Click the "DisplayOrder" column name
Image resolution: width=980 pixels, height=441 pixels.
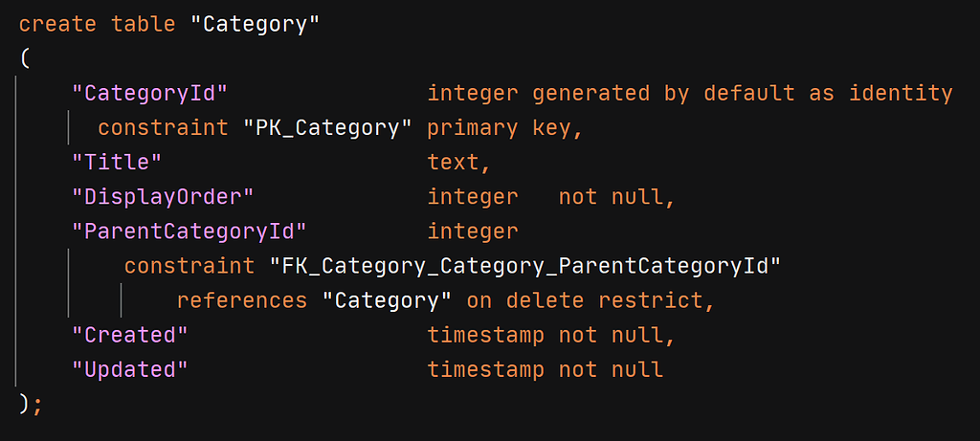coord(163,197)
